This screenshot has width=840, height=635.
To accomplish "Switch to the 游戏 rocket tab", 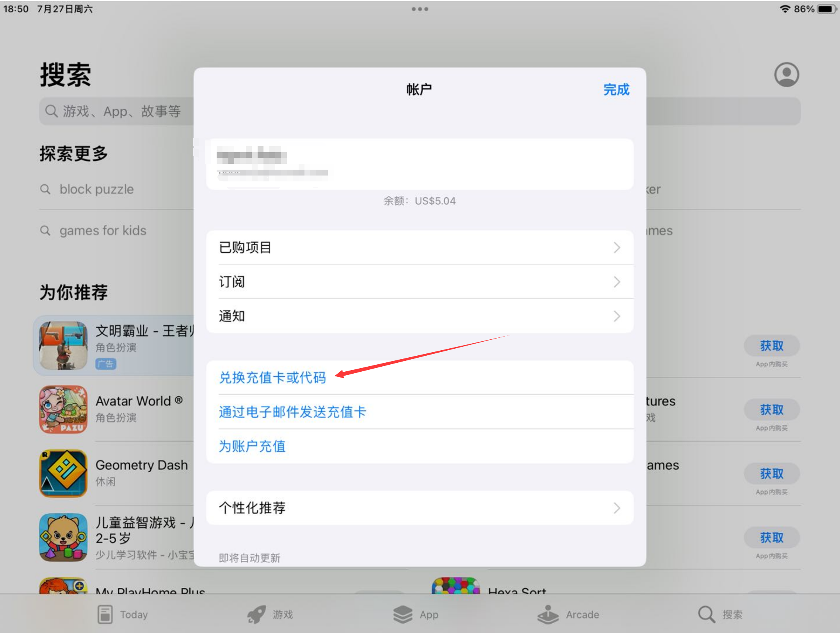I will [270, 615].
